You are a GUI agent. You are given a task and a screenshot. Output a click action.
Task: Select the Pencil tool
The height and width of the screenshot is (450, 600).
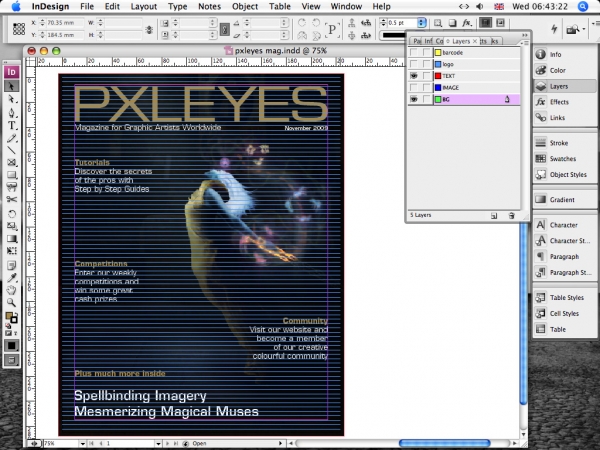point(11,138)
